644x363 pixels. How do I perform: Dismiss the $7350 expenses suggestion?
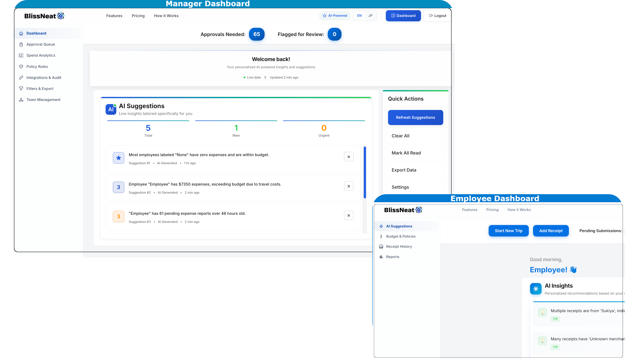(x=348, y=186)
